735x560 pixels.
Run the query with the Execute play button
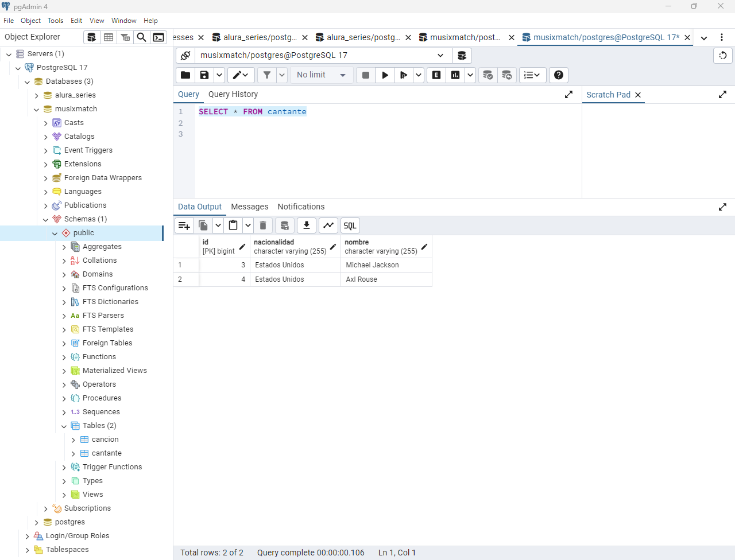tap(385, 75)
